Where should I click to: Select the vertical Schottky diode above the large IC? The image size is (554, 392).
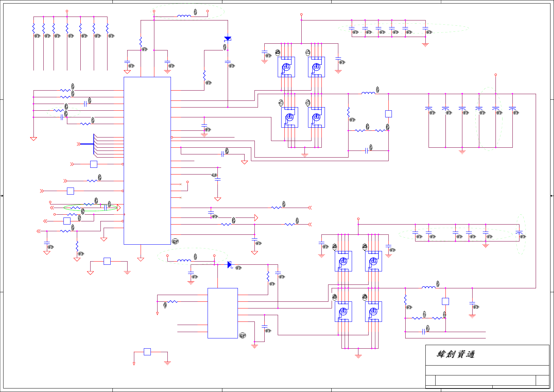[x=228, y=38]
